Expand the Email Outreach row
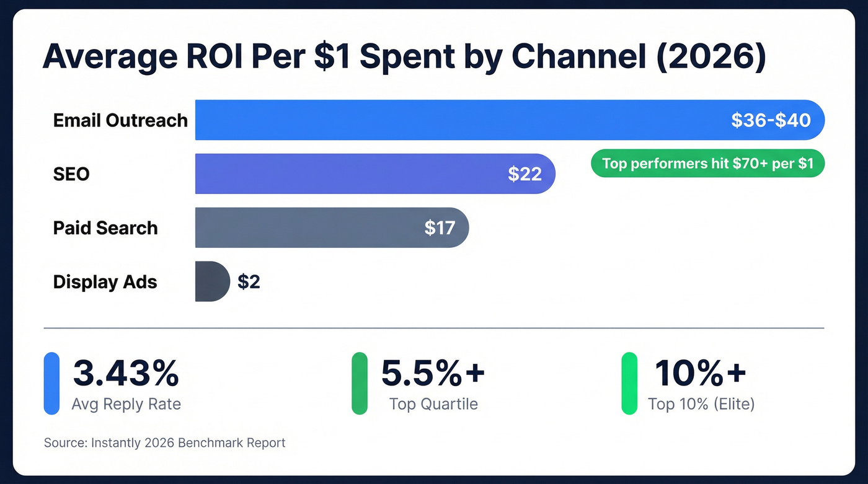Screen dimensions: 868x484 click(x=120, y=120)
